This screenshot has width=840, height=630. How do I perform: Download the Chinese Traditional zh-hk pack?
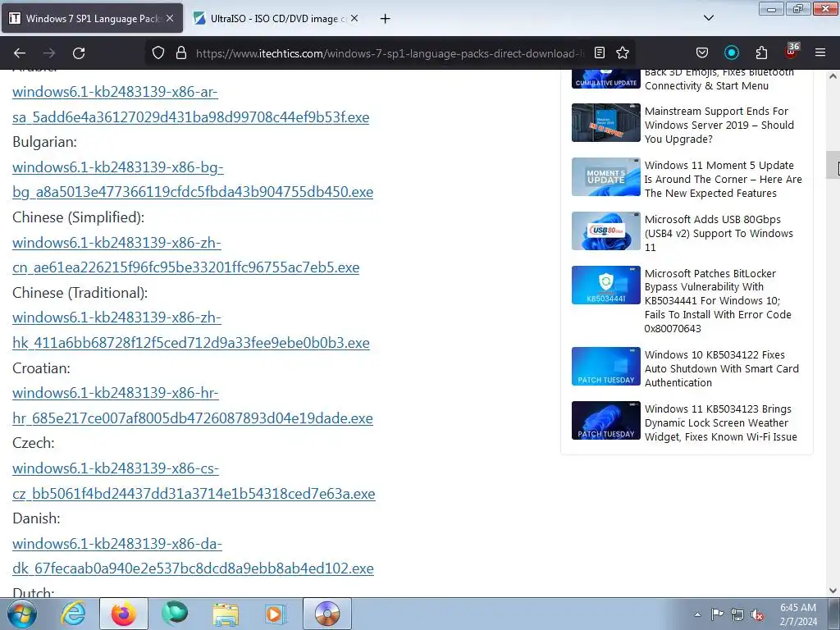click(190, 330)
